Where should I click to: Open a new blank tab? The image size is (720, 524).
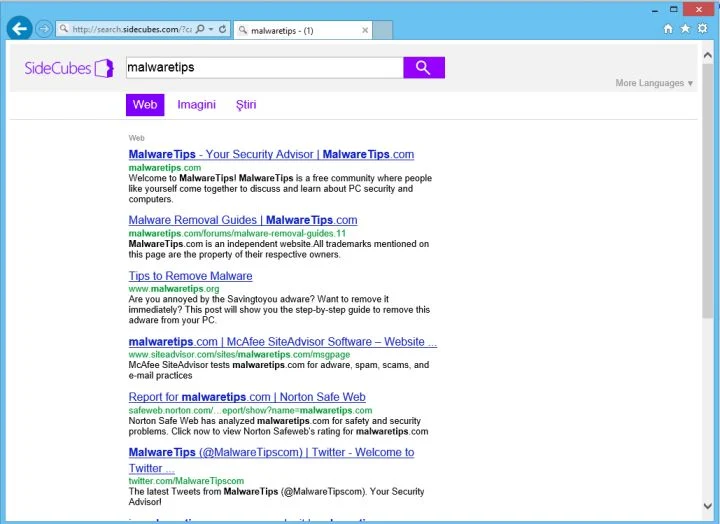(382, 30)
